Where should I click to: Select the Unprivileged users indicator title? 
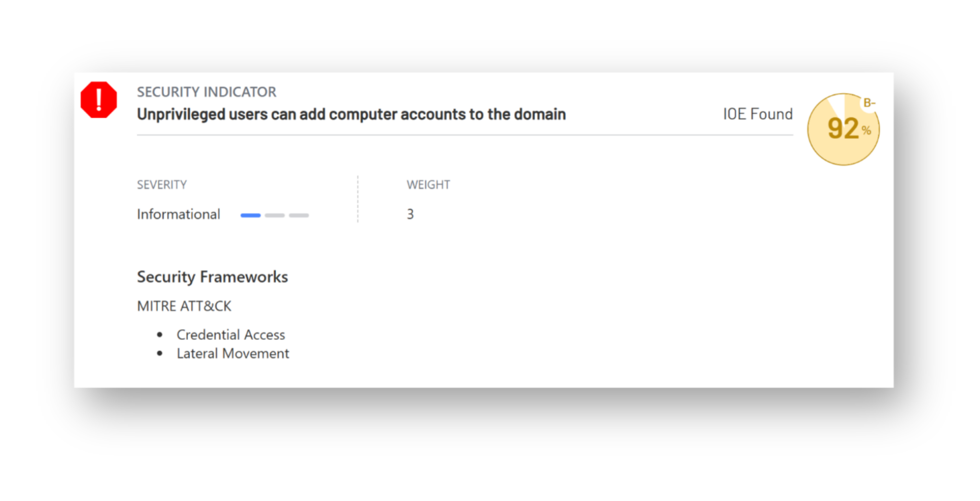(x=351, y=114)
